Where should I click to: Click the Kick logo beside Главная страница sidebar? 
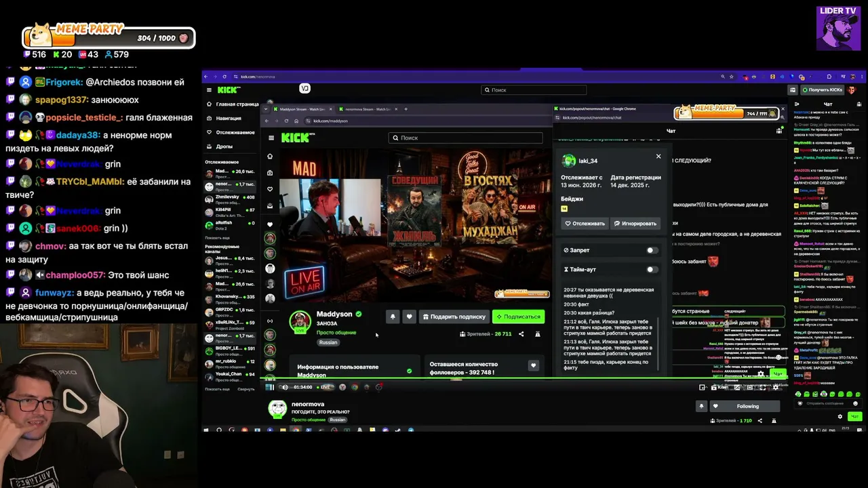tap(228, 89)
